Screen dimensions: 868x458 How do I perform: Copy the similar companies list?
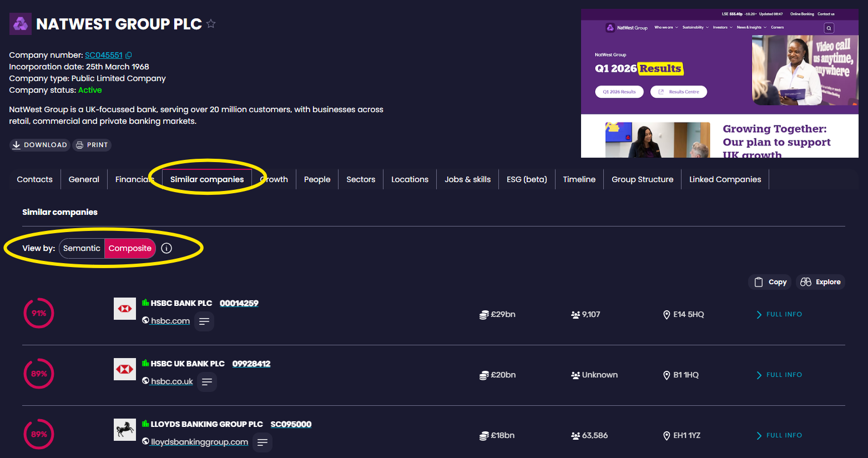coord(770,282)
